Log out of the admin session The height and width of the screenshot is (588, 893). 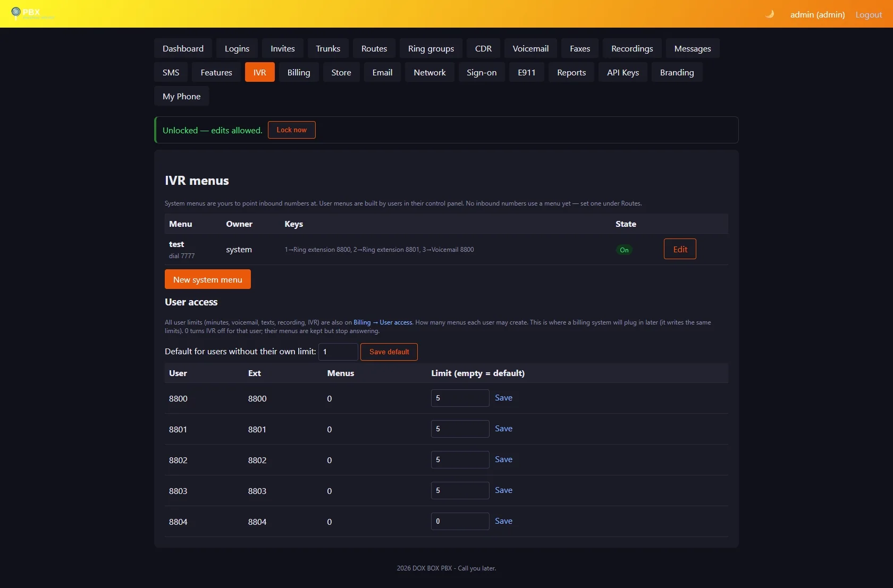point(869,14)
